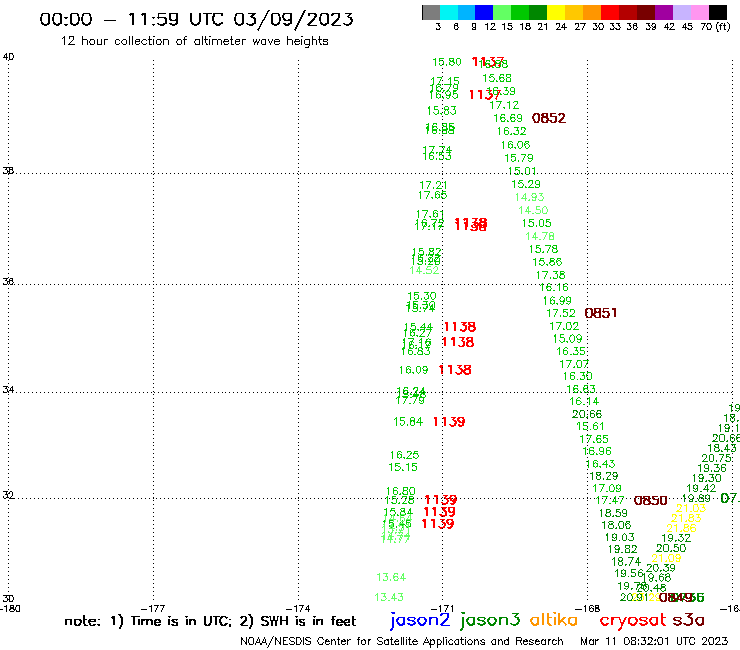Click the black swatch at legend end

(x=717, y=12)
